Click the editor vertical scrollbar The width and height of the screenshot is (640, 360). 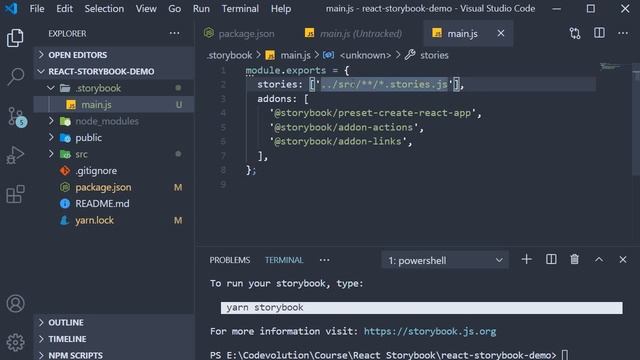(636, 118)
